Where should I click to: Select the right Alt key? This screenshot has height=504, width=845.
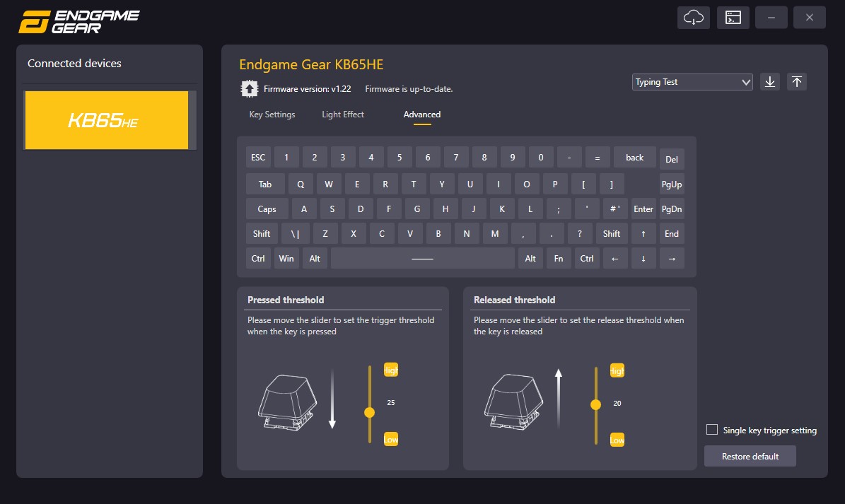click(530, 259)
